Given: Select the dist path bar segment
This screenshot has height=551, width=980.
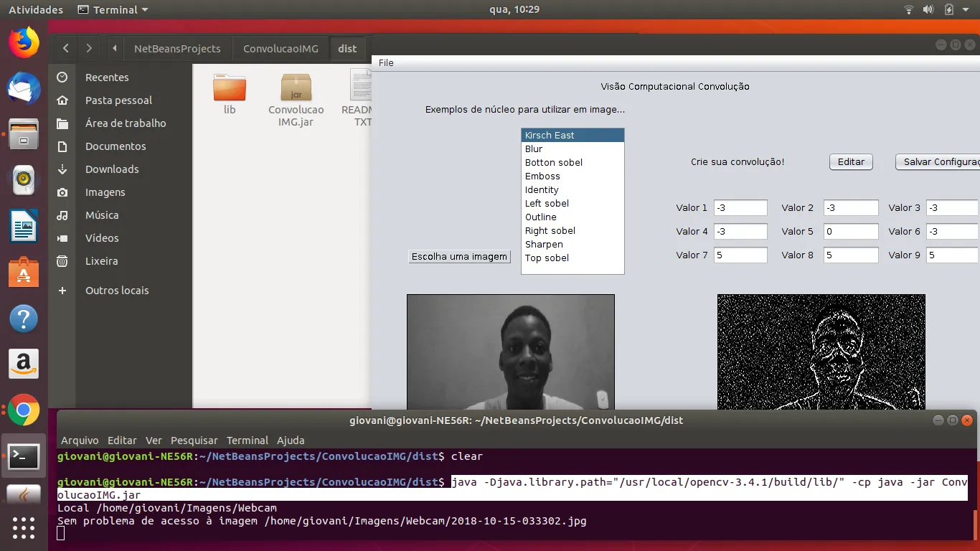Looking at the screenshot, I should [347, 49].
